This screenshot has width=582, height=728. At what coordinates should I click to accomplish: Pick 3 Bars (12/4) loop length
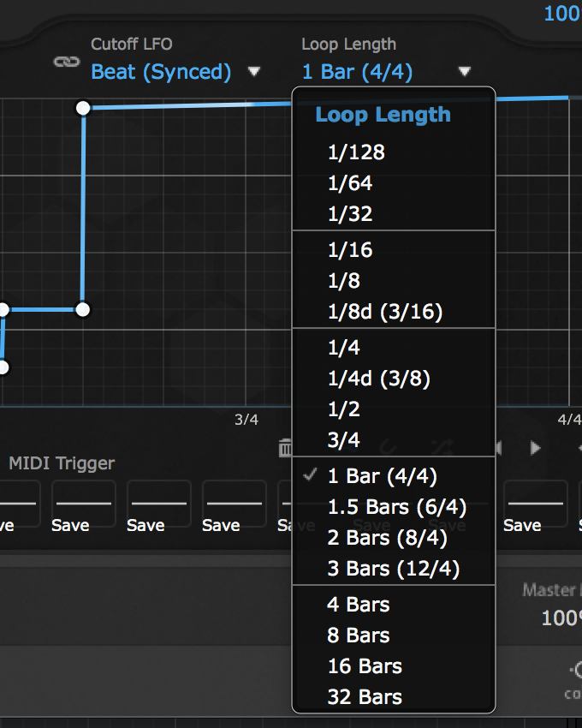[x=394, y=569]
